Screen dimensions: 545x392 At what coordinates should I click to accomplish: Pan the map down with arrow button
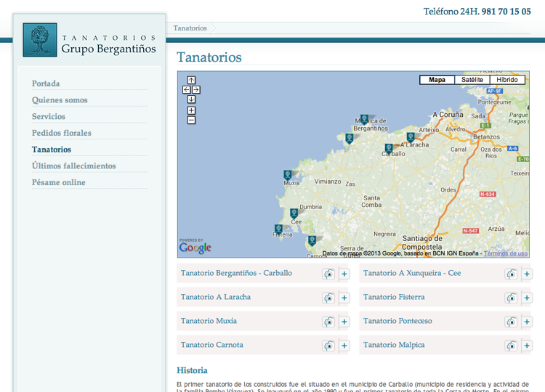[x=191, y=99]
